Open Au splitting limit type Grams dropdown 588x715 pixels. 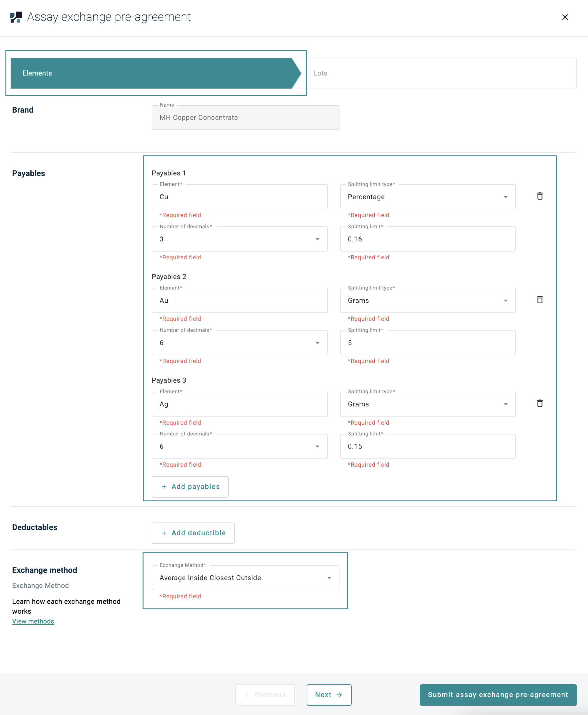click(x=428, y=300)
